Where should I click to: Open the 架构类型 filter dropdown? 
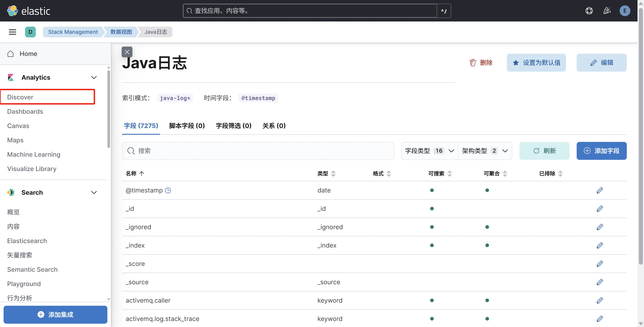tap(485, 151)
